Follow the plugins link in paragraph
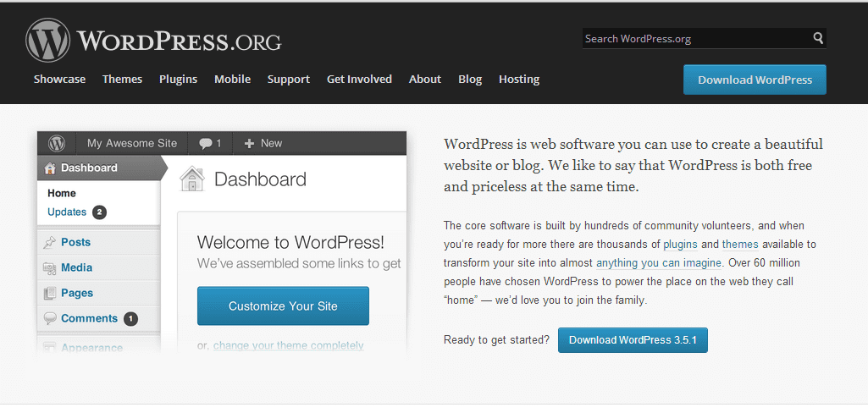Viewport: 868px width, 413px height. click(x=680, y=245)
